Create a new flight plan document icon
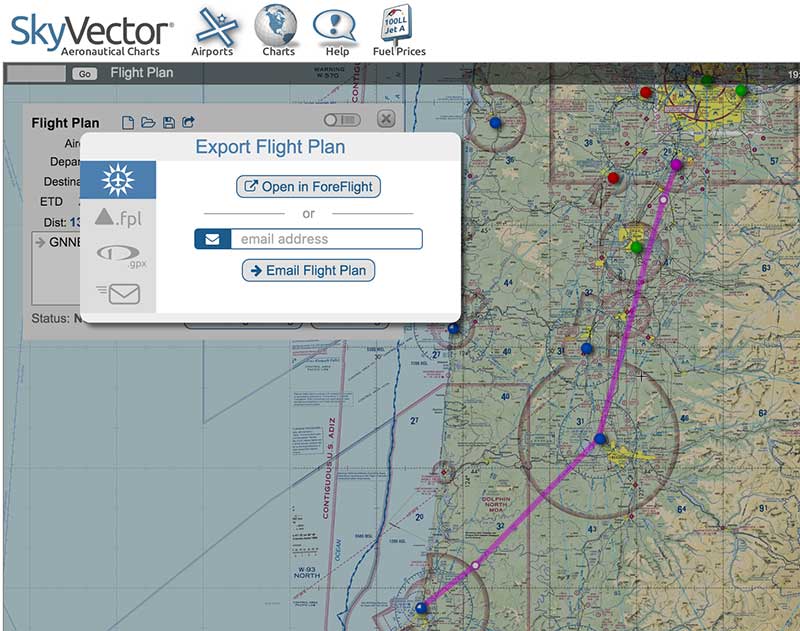This screenshot has width=800, height=631. click(128, 122)
